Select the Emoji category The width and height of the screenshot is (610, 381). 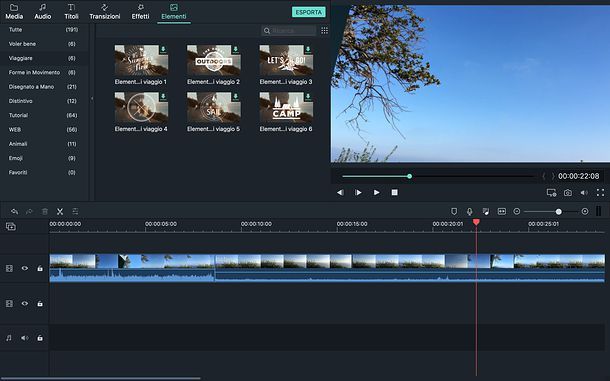43,158
